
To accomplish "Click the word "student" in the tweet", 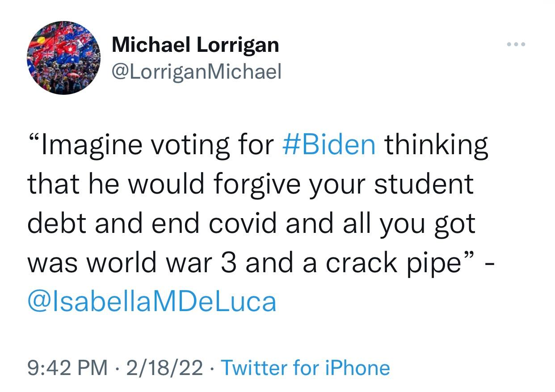I will coord(423,184).
